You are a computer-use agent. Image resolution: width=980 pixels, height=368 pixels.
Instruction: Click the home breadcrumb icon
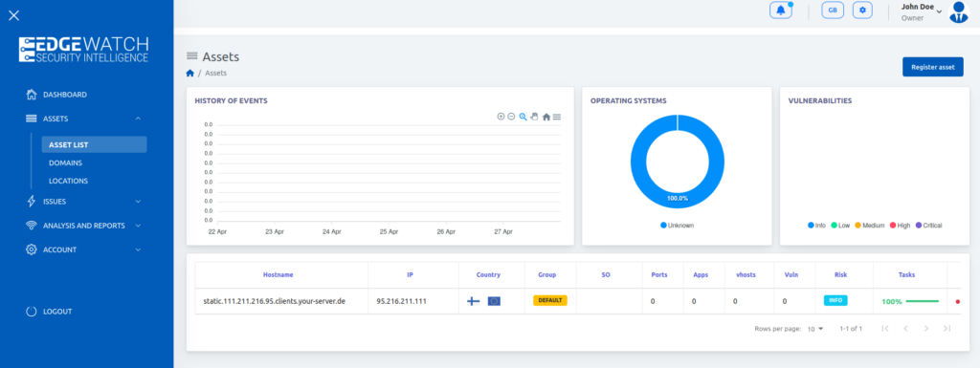[x=190, y=73]
